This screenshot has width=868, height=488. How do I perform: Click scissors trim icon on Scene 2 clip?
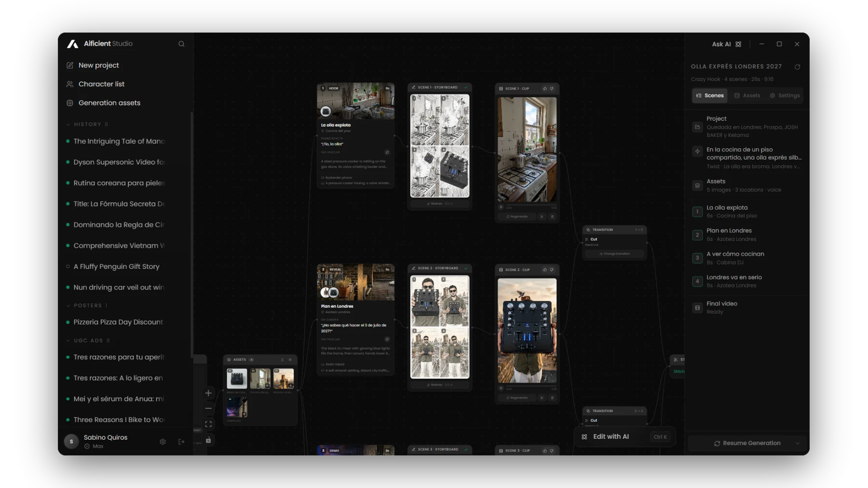pos(542,398)
